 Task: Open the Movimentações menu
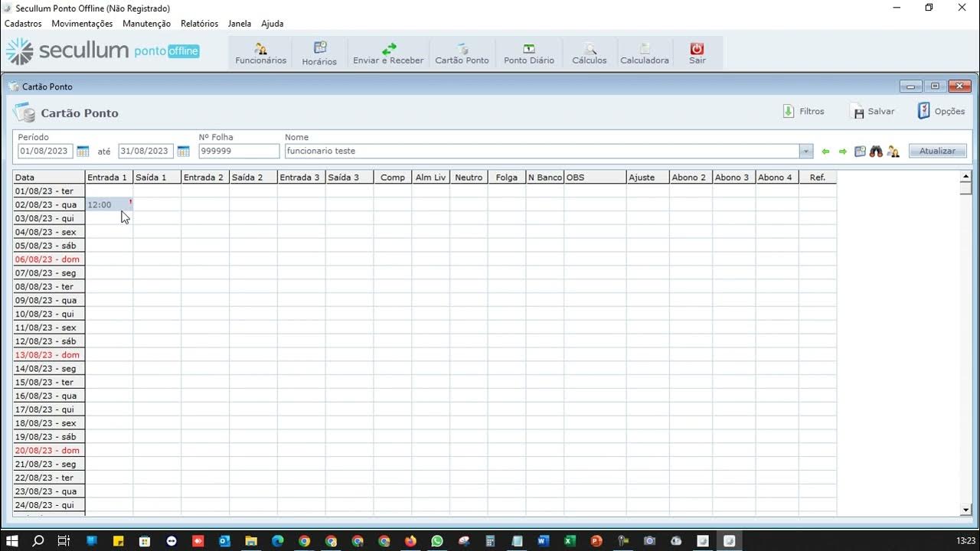coord(82,24)
